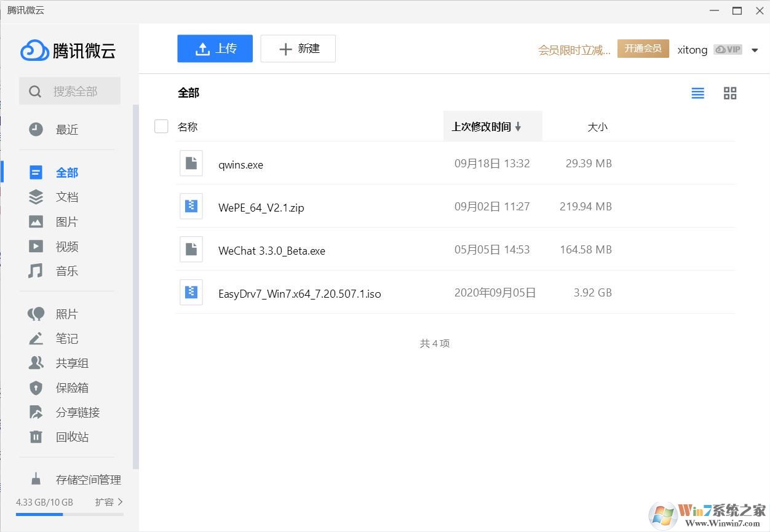Screen dimensions: 770x532
Task: Open the 保险箱 safe box
Action: point(71,387)
